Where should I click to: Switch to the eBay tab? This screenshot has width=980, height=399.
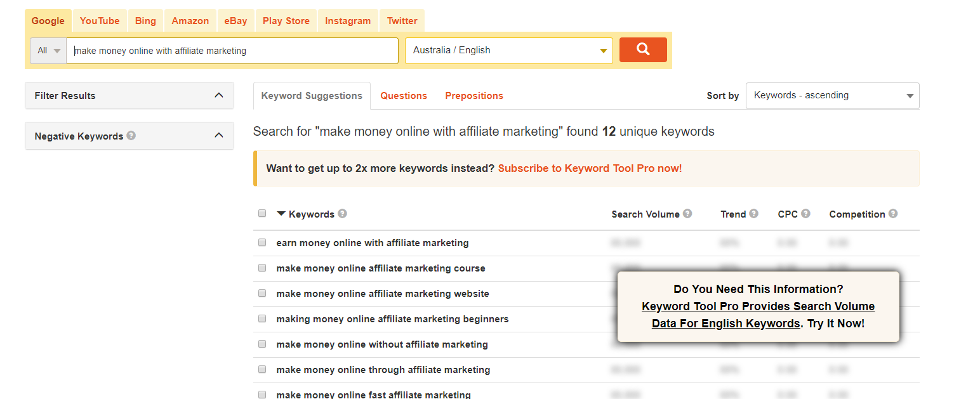(x=235, y=21)
